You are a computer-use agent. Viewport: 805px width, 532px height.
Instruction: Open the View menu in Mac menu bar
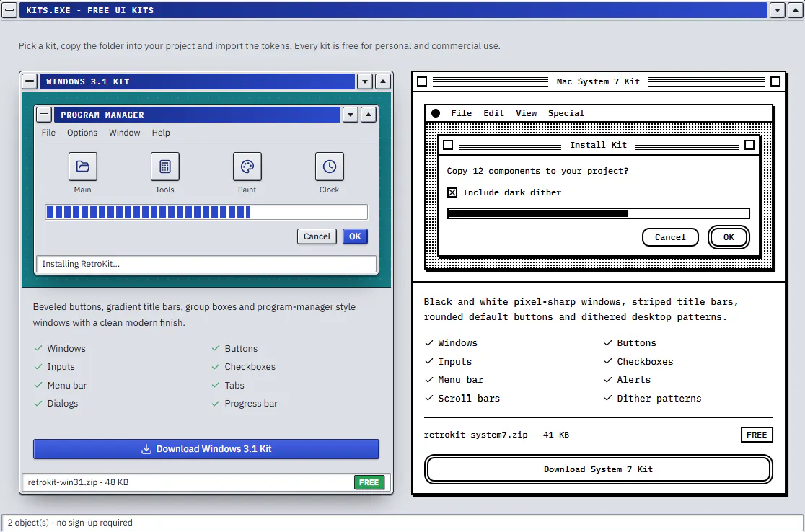tap(527, 113)
